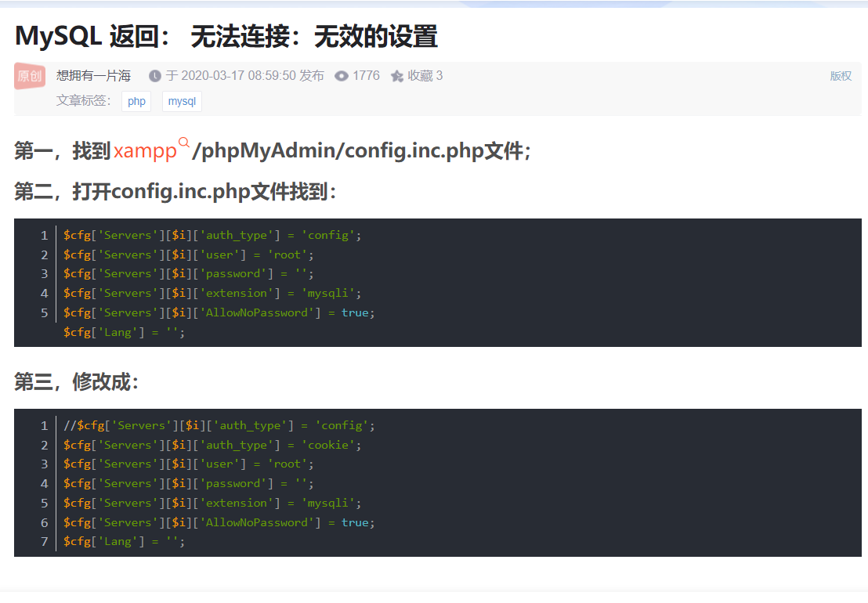Click second block line 4 'password'
The height and width of the screenshot is (603, 868).
click(188, 483)
